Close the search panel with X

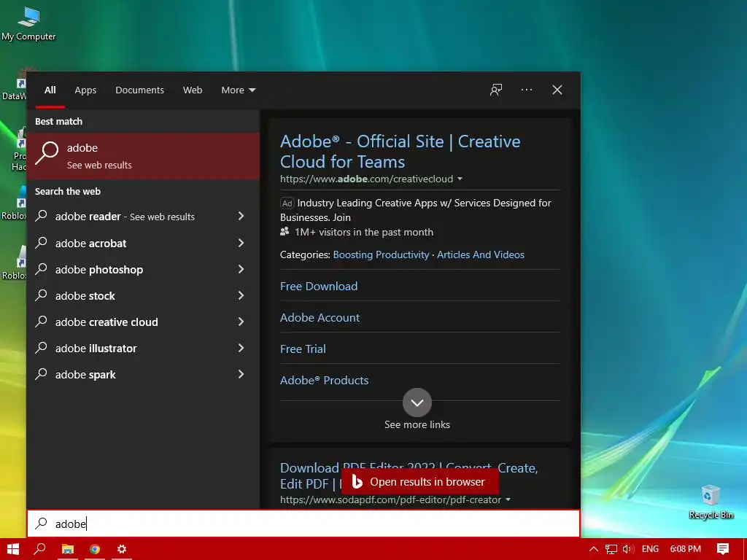coord(557,90)
